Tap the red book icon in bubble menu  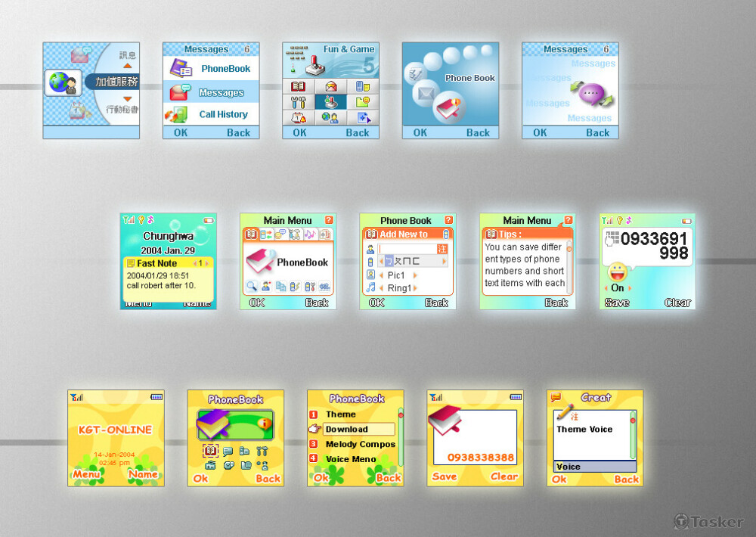(x=446, y=107)
